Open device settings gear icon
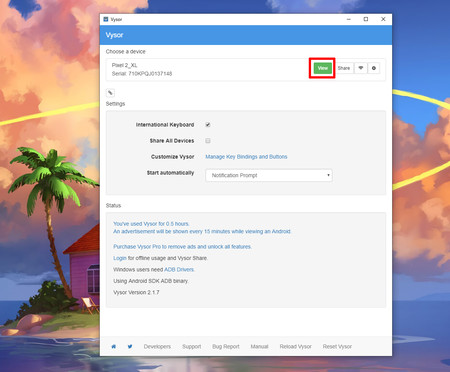Viewport: 450px width, 372px height. [x=374, y=68]
